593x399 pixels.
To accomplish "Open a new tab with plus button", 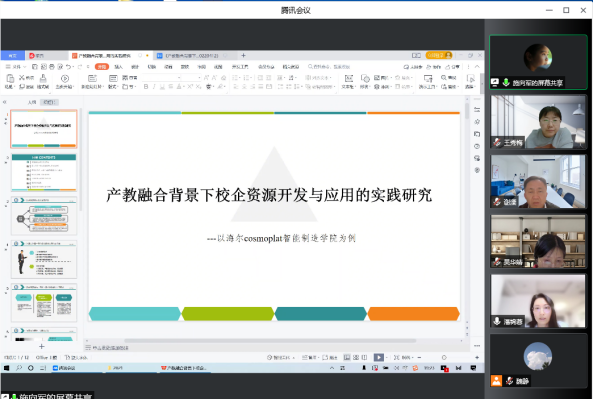I will 244,56.
